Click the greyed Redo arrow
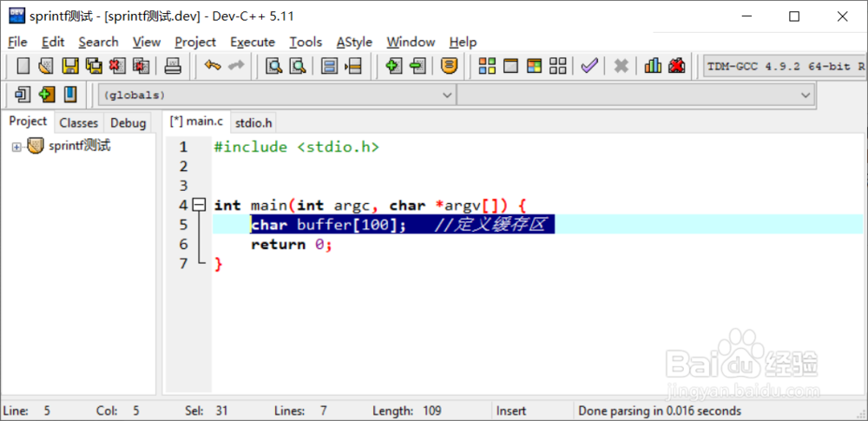868x421 pixels. point(236,66)
